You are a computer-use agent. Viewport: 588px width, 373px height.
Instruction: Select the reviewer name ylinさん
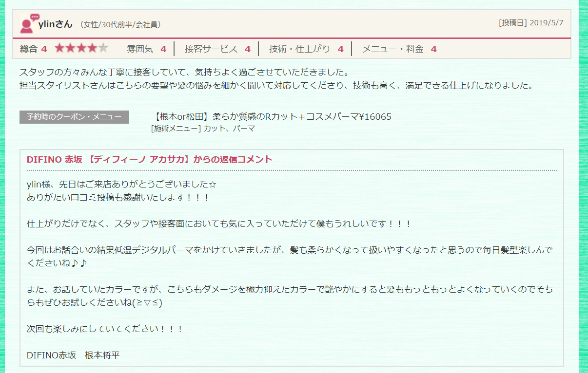[x=55, y=24]
